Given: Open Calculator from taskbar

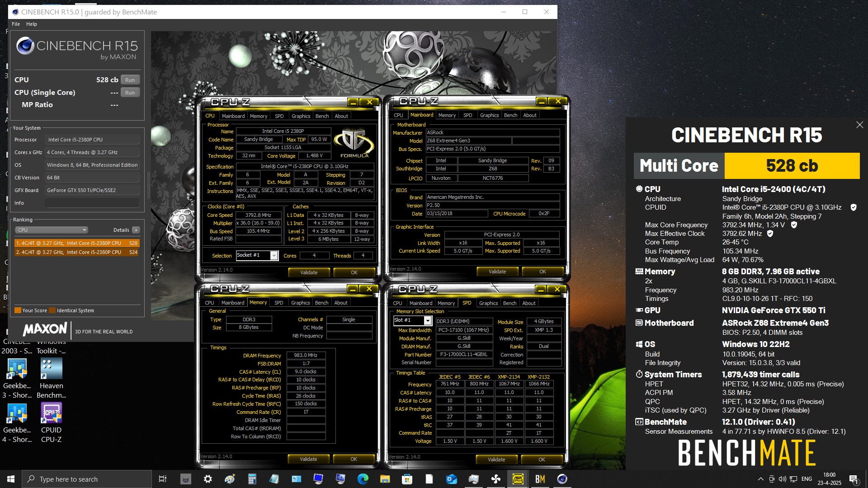Looking at the screenshot, I should click(x=252, y=479).
